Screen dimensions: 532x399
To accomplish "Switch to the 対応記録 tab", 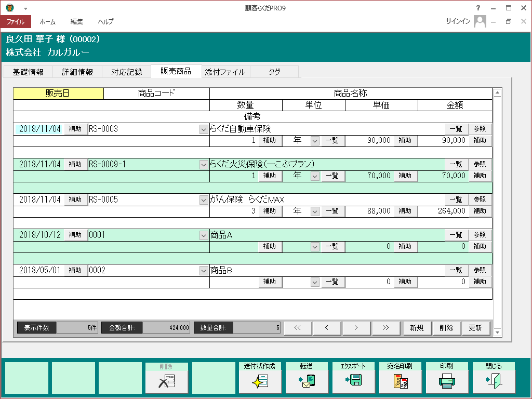I will 127,72.
